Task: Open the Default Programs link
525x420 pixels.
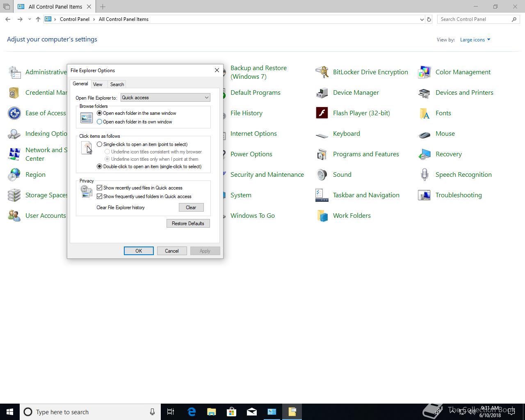Action: (x=256, y=93)
